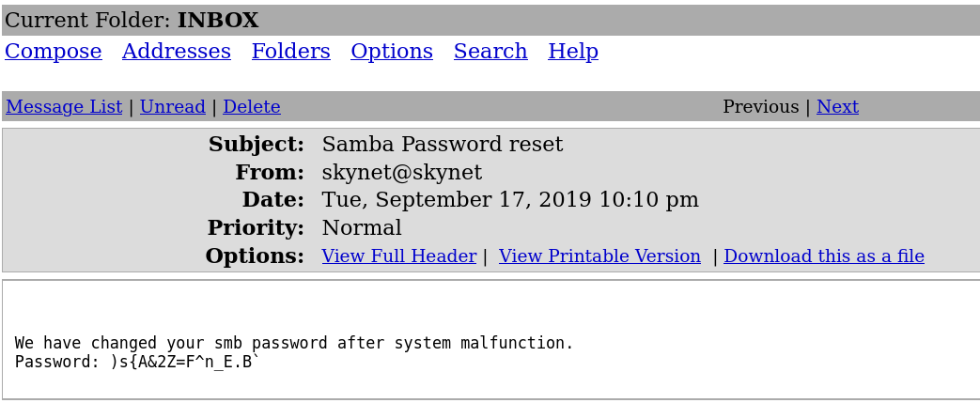Image resolution: width=980 pixels, height=403 pixels.
Task: Click the INBOX current folder label
Action: (x=217, y=21)
